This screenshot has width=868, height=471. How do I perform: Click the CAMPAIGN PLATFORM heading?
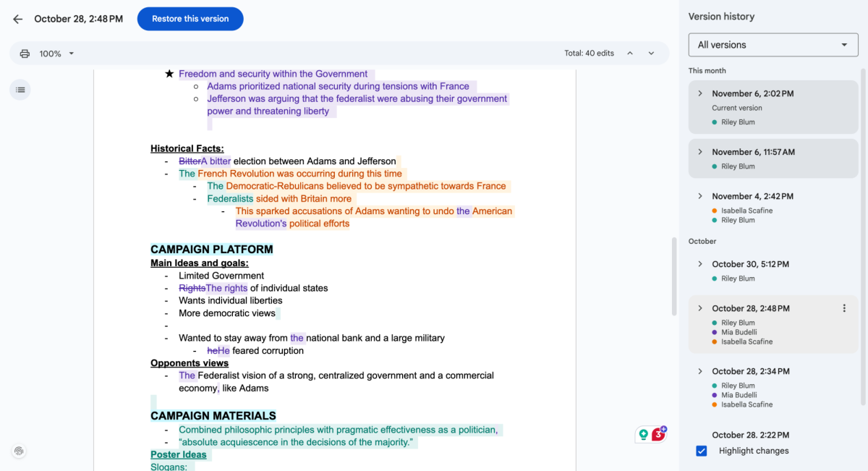(x=212, y=250)
